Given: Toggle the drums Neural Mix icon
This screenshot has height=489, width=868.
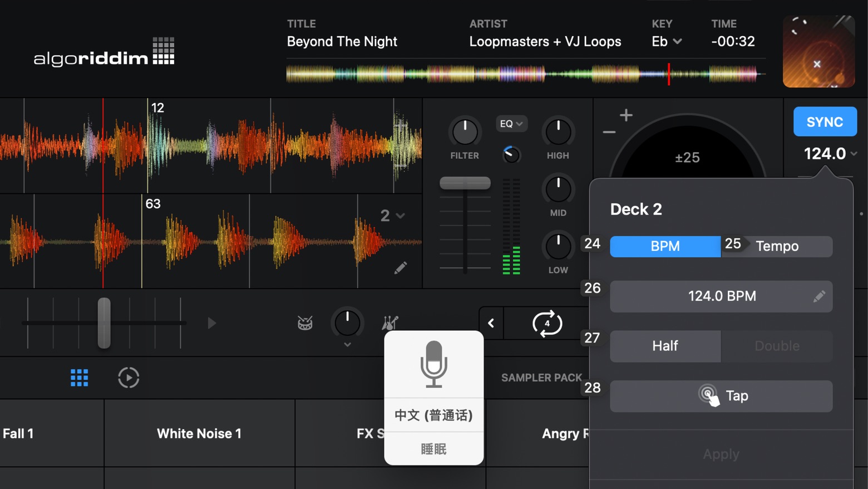Looking at the screenshot, I should [305, 323].
